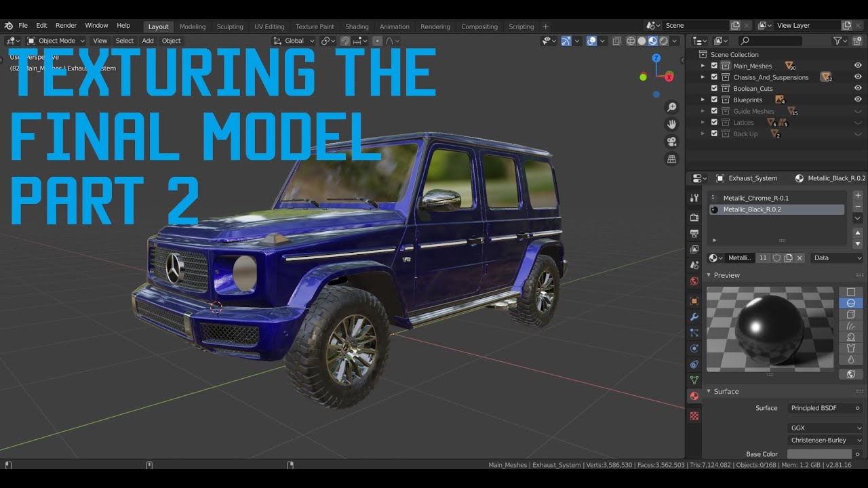Open the Global transform orientation dropdown
The width and height of the screenshot is (868, 488).
(x=294, y=41)
